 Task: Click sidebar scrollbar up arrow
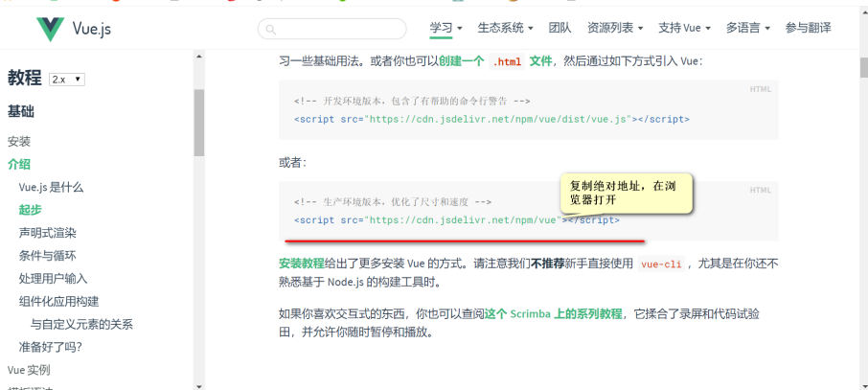coord(198,55)
